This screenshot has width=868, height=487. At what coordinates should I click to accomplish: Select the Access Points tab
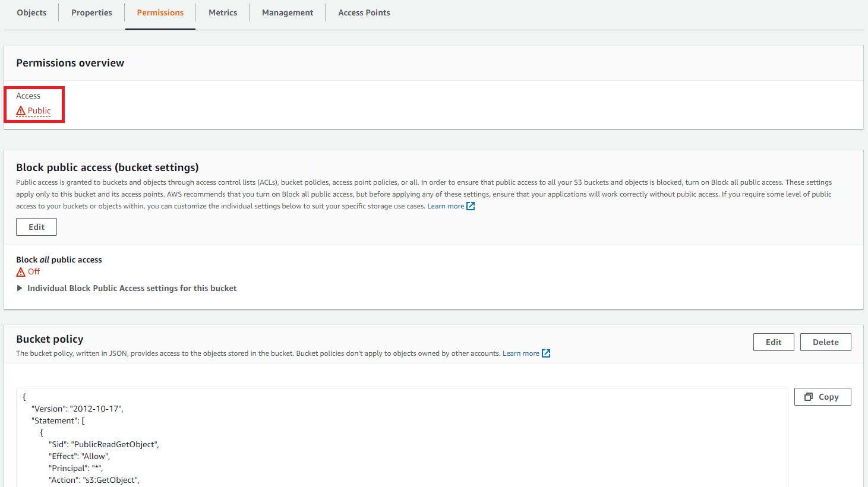tap(364, 12)
